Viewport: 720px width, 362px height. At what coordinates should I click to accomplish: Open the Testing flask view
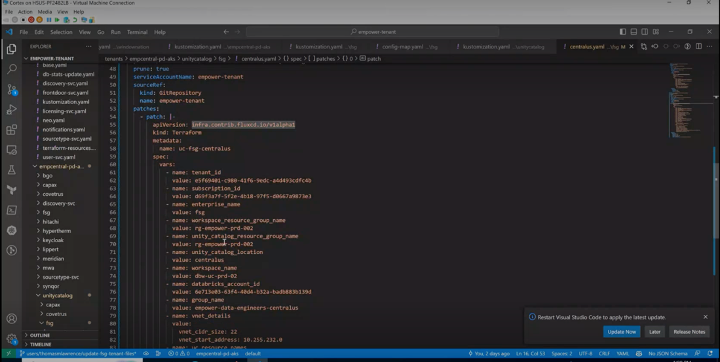[12, 170]
